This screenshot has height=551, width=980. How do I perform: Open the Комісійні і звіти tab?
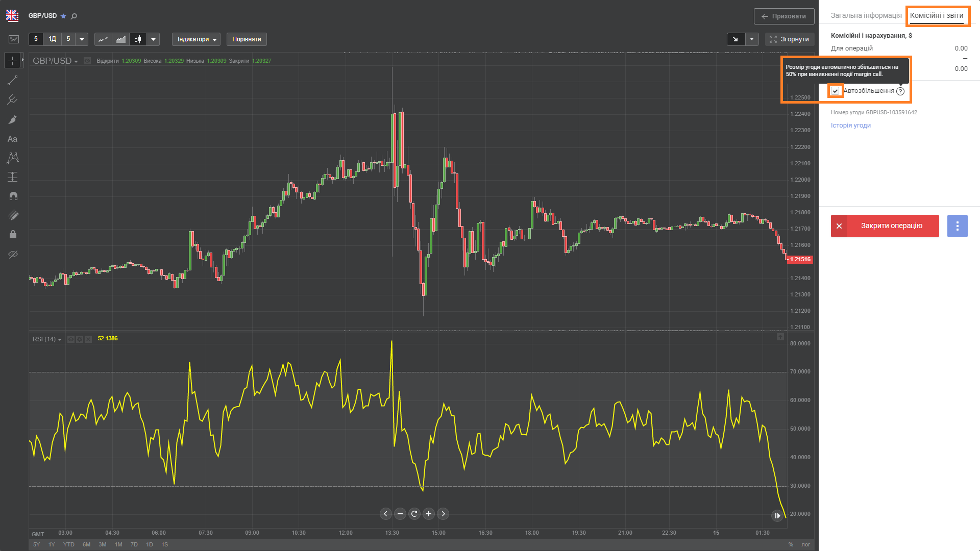(x=937, y=15)
